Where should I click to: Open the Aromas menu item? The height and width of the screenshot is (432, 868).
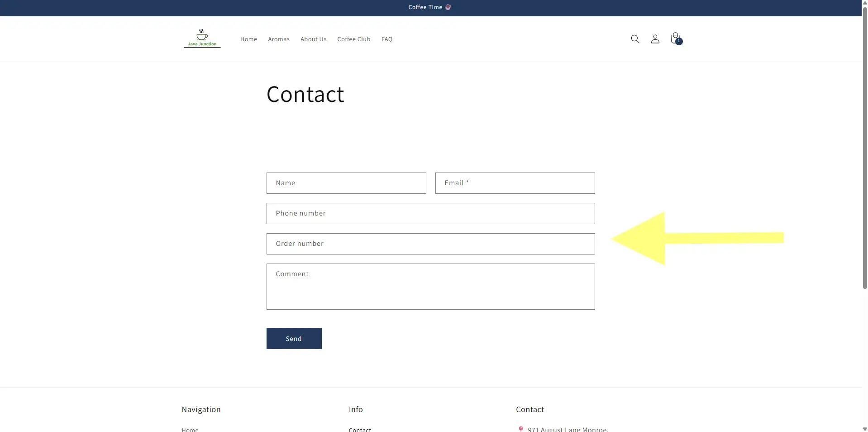click(x=279, y=39)
